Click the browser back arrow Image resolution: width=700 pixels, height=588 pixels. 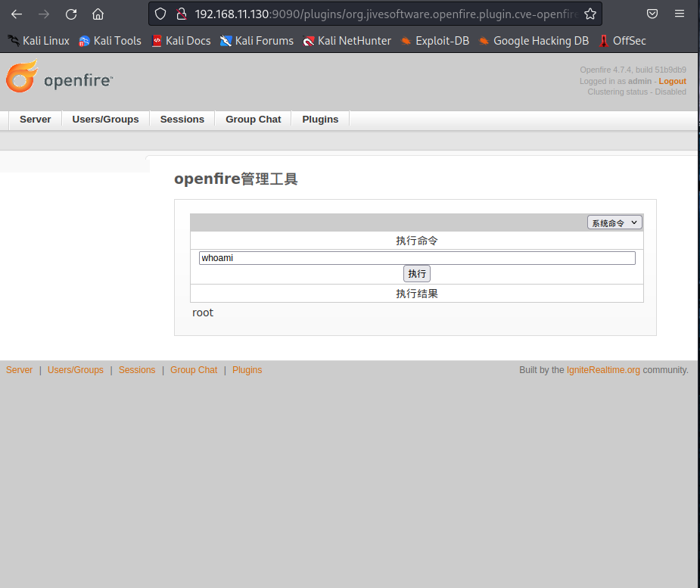(17, 14)
